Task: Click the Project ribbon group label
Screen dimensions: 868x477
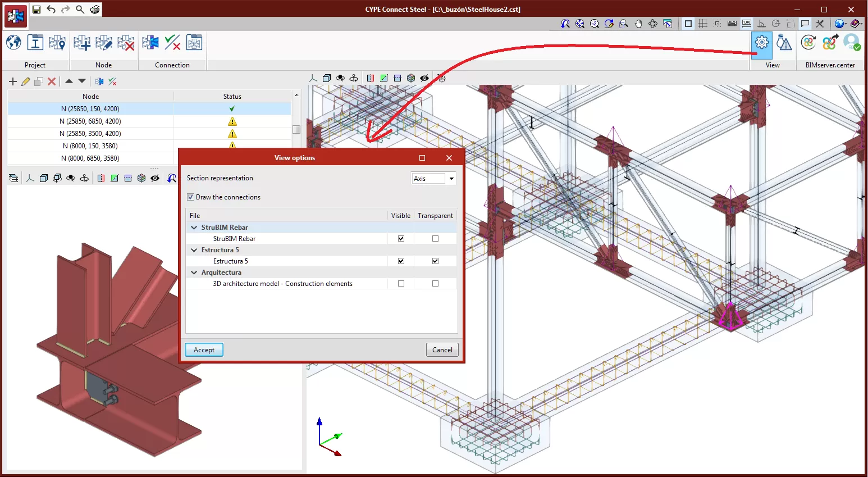Action: click(35, 65)
